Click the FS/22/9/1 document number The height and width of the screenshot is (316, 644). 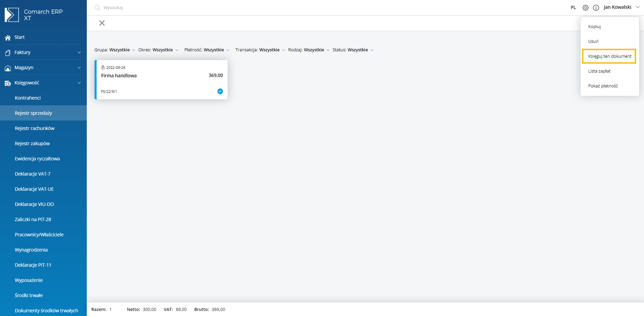(x=109, y=91)
